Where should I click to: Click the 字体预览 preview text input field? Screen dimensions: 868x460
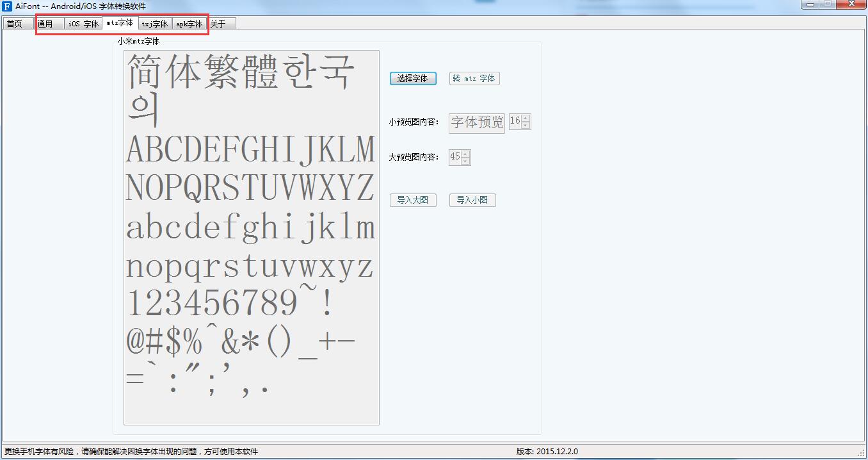point(476,122)
